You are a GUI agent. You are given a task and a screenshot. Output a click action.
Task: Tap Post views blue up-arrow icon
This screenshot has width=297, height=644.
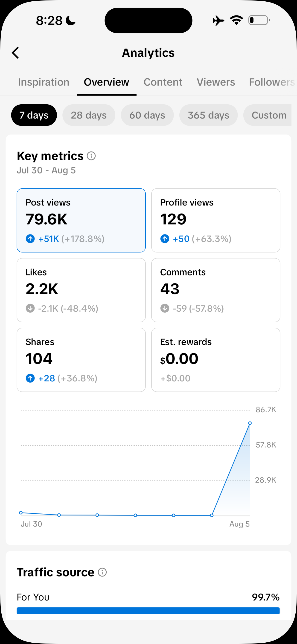tap(30, 239)
